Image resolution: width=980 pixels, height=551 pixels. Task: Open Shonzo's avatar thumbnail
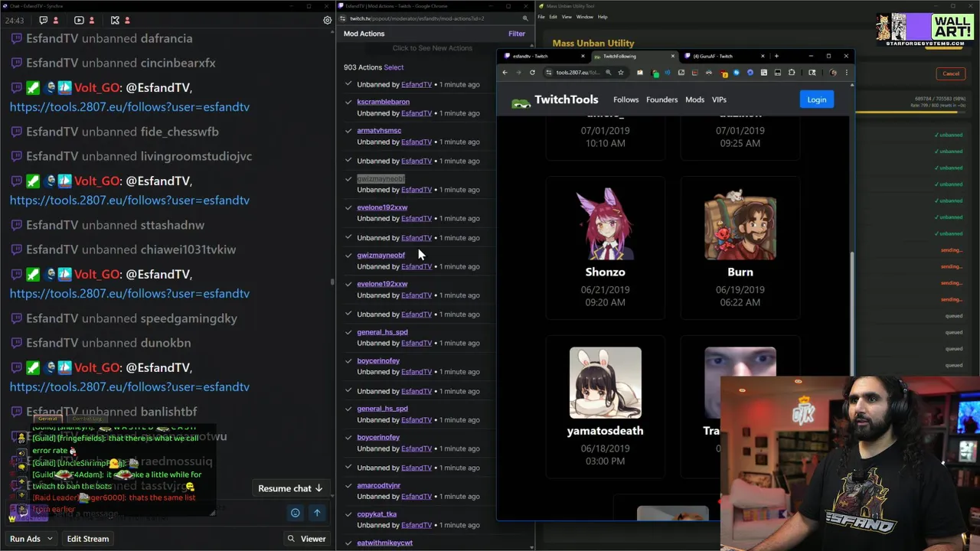click(605, 224)
